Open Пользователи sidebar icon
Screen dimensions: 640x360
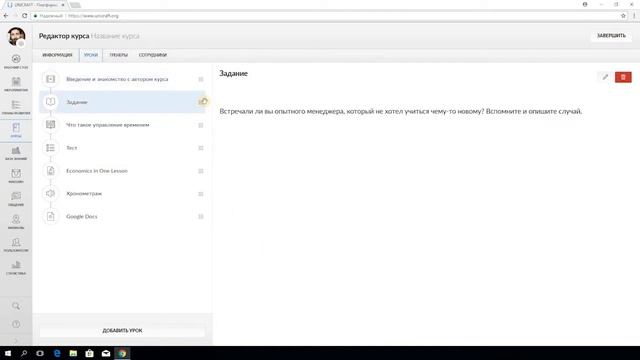pos(16,245)
